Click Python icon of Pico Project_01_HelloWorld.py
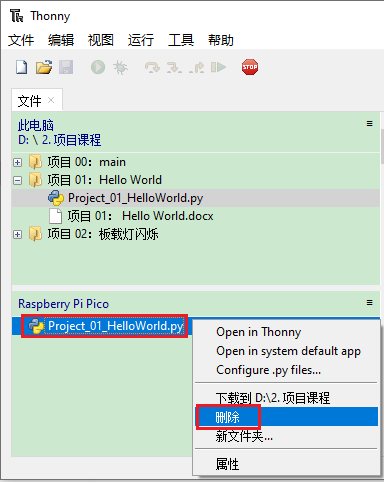Screen dimensions: 385x483 (x=36, y=326)
